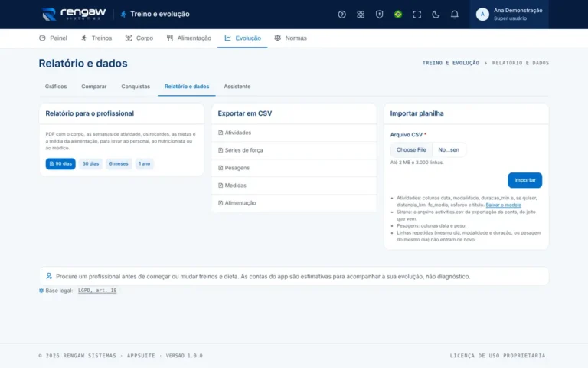588x368 pixels.
Task: Open Ana Demonstração user menu
Action: point(509,15)
